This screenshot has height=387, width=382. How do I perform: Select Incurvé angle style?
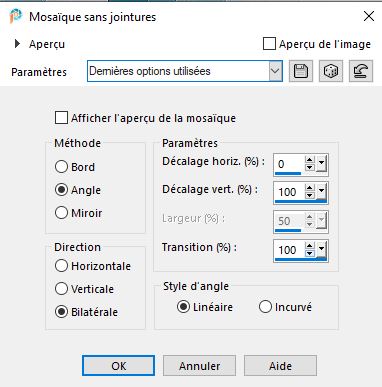(x=265, y=307)
